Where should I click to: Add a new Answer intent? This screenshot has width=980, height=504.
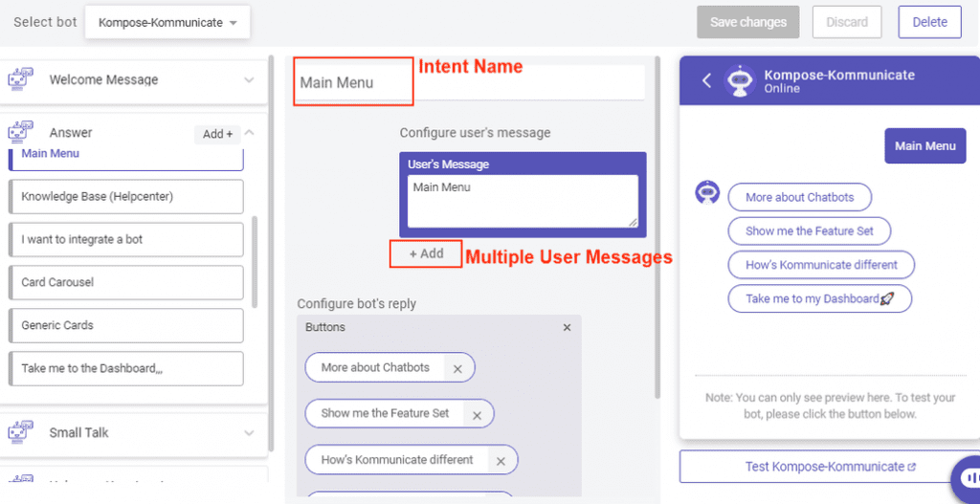217,134
